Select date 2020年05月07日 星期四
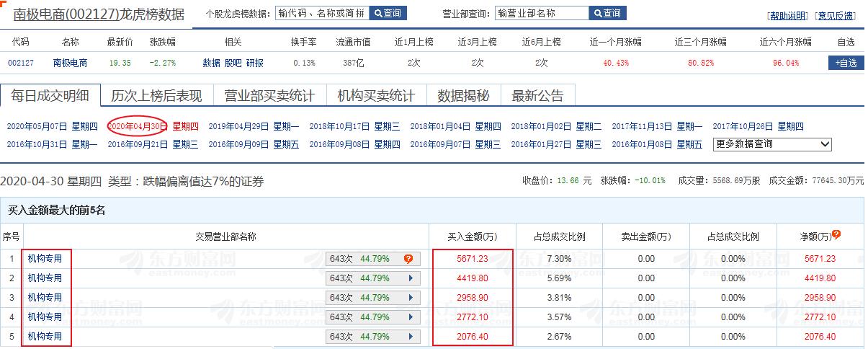The height and width of the screenshot is (349, 868). pos(52,126)
